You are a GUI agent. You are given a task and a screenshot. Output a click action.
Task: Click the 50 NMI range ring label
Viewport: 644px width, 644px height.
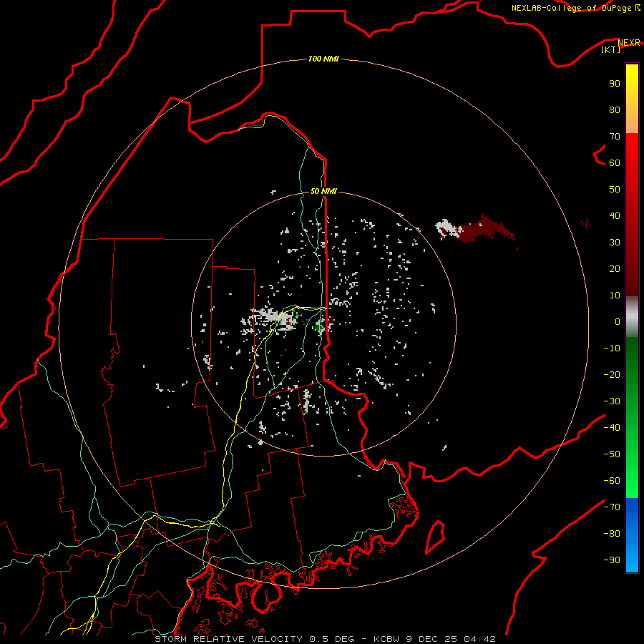[323, 191]
